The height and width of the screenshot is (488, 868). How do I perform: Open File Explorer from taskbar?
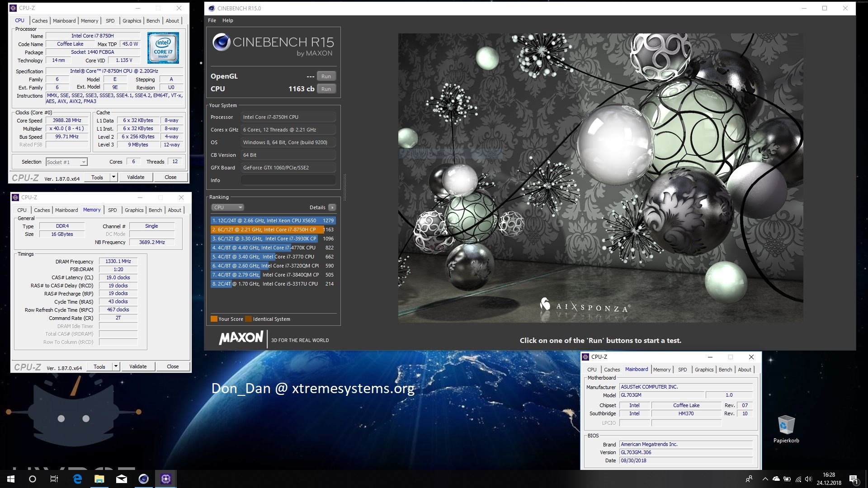pos(99,479)
